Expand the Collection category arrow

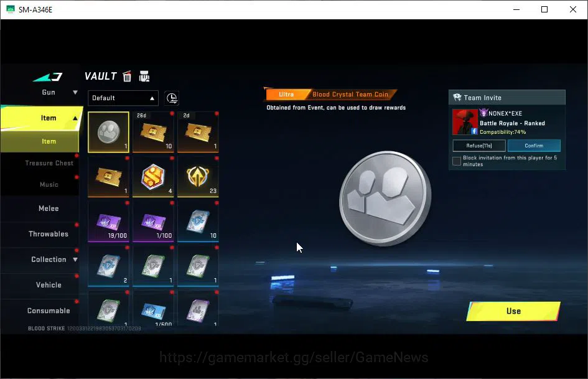75,260
